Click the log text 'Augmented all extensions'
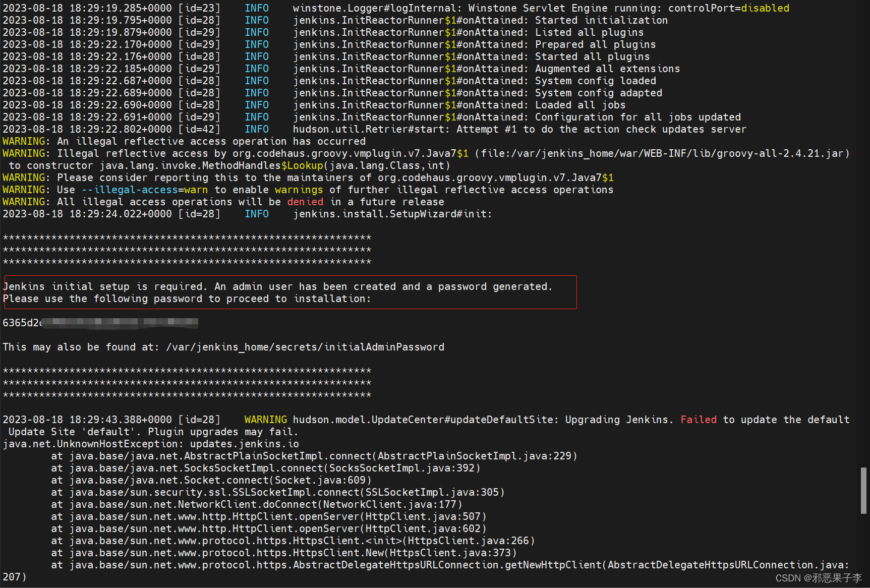 (607, 69)
